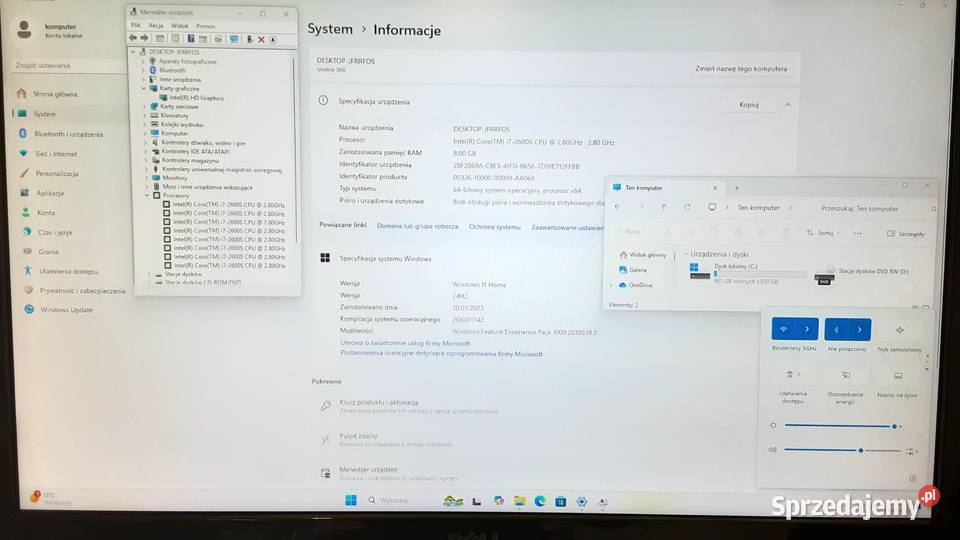Toggle the Bluetooth quick setting button
The image size is (960, 540).
pos(836,330)
